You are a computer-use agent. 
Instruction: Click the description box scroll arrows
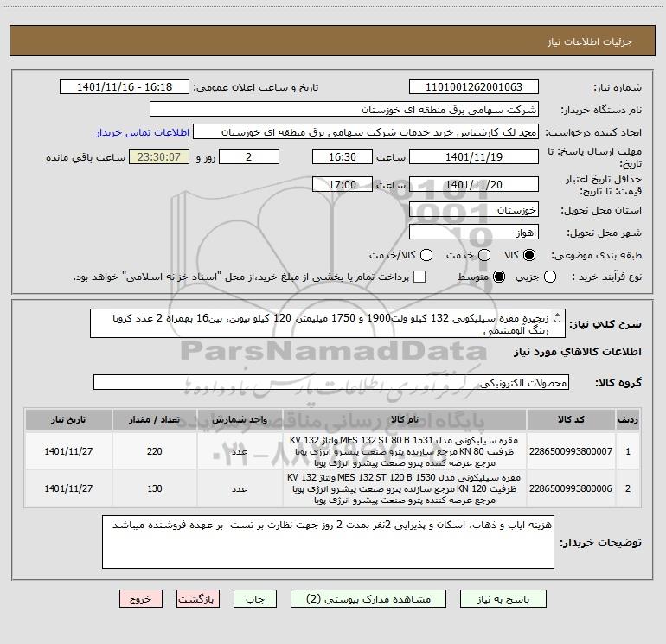pyautogui.click(x=558, y=317)
